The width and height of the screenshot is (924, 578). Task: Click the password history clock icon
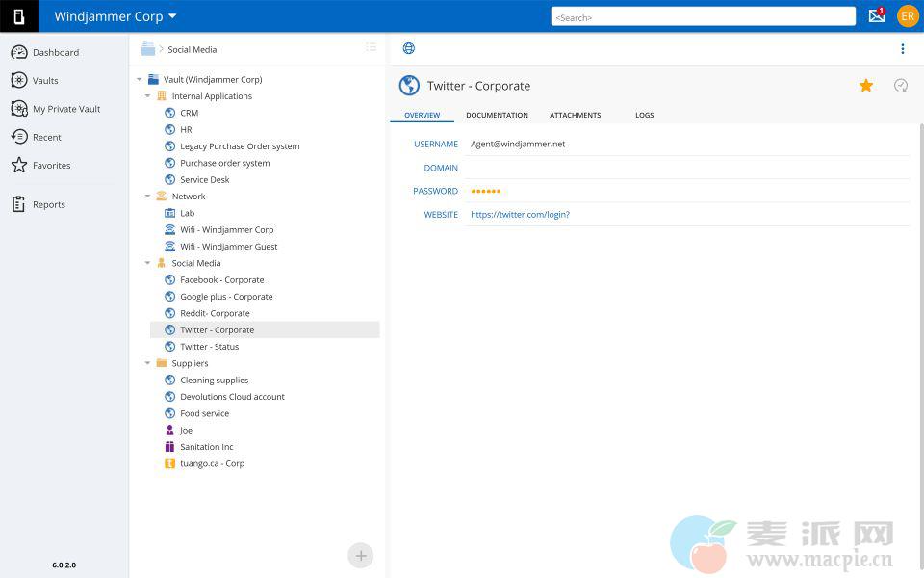click(901, 86)
